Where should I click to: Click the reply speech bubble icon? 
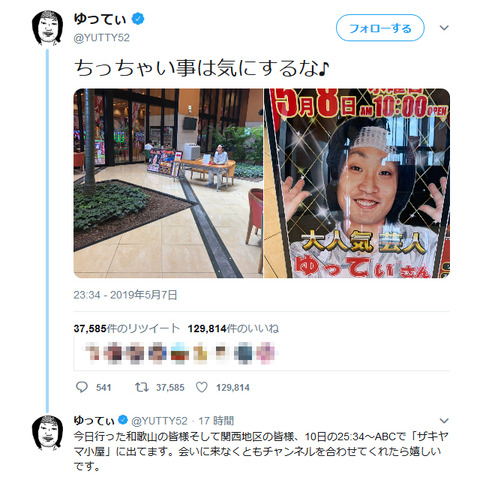pos(82,387)
